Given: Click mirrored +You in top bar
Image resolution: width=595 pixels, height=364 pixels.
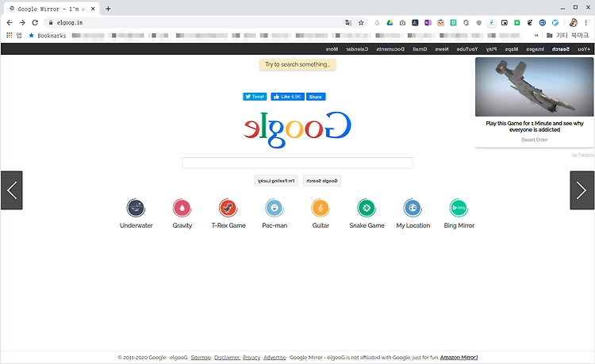Looking at the screenshot, I should [x=584, y=49].
